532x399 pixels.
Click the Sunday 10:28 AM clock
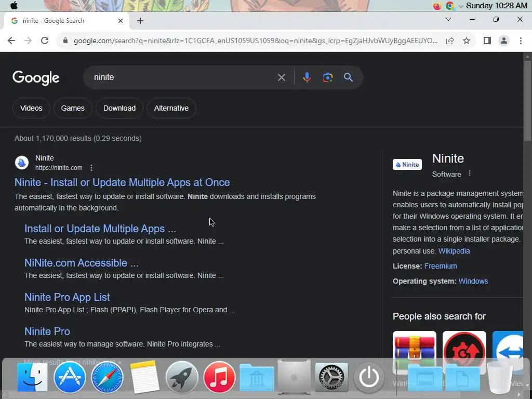coord(496,6)
